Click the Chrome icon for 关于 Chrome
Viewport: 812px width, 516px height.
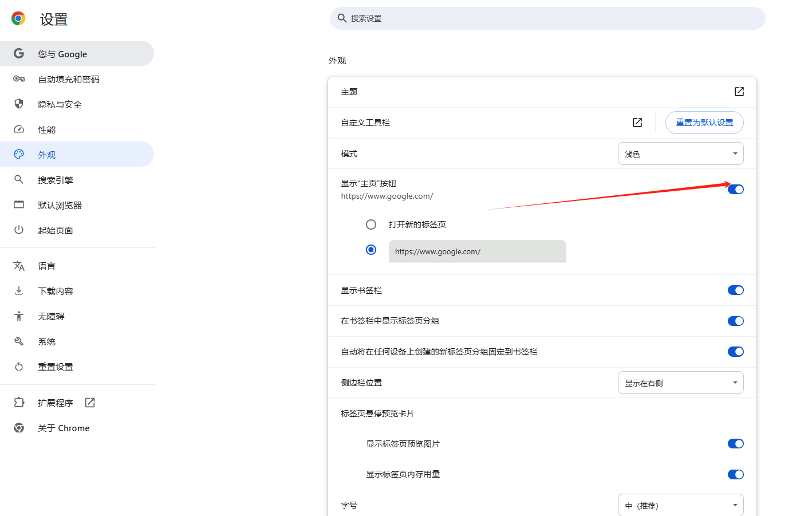pos(19,428)
